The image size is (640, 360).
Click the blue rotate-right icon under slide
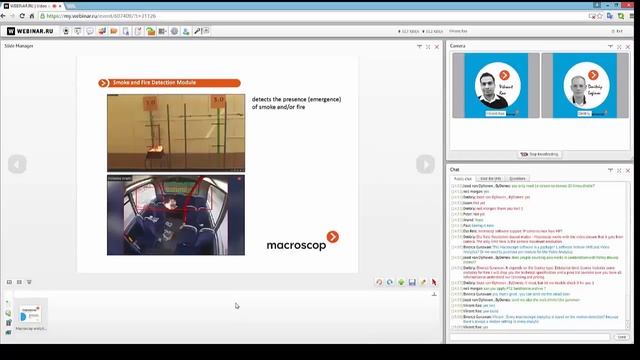pyautogui.click(x=390, y=282)
